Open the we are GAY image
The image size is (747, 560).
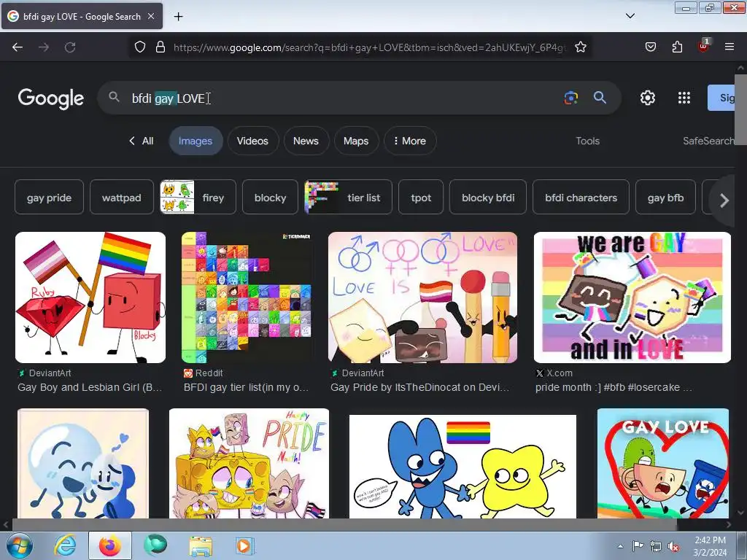pyautogui.click(x=632, y=297)
